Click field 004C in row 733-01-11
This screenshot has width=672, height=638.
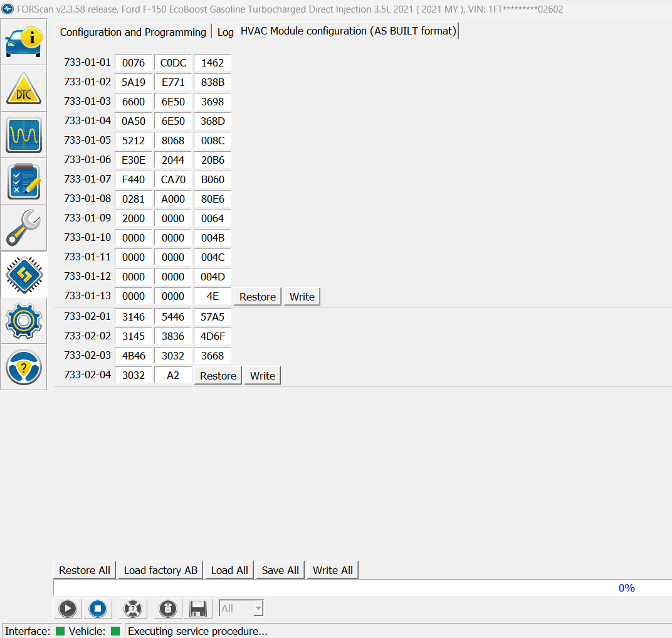(x=213, y=257)
